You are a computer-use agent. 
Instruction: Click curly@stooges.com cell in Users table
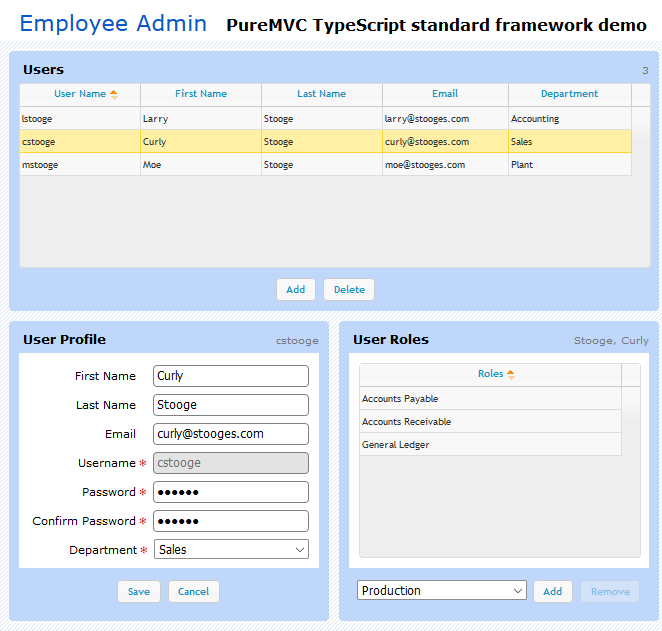coord(445,142)
